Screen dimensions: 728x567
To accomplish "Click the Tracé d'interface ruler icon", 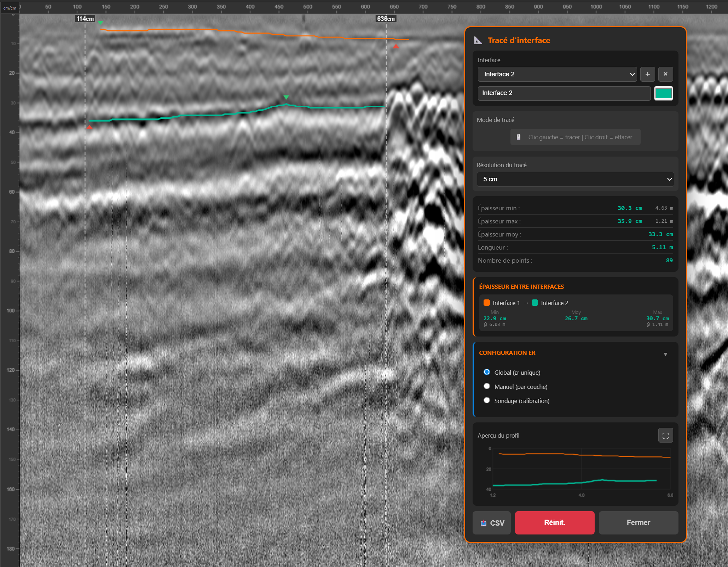I will 478,41.
